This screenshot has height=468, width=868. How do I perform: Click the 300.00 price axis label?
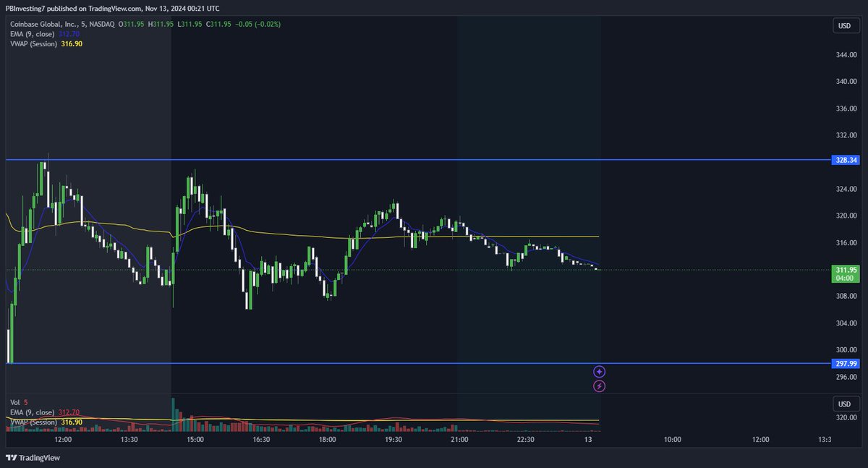[x=846, y=349]
